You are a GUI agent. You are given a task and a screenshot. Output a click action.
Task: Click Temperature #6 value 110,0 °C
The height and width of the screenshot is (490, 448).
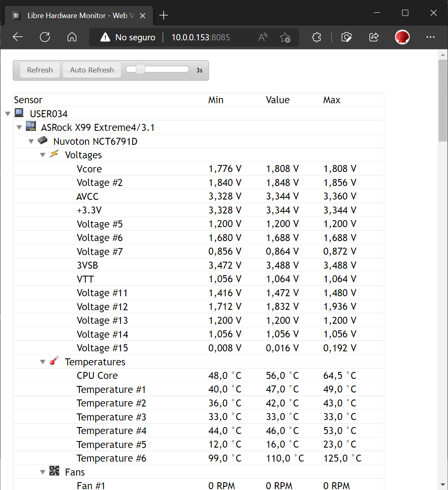coord(285,458)
